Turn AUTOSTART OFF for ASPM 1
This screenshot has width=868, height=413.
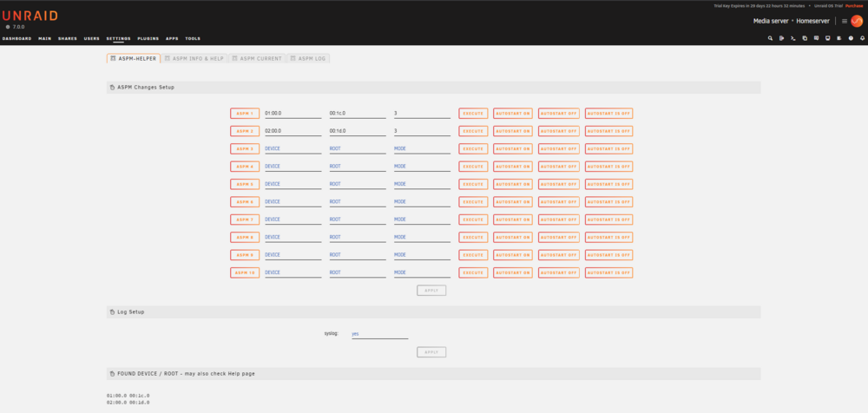[x=558, y=114]
